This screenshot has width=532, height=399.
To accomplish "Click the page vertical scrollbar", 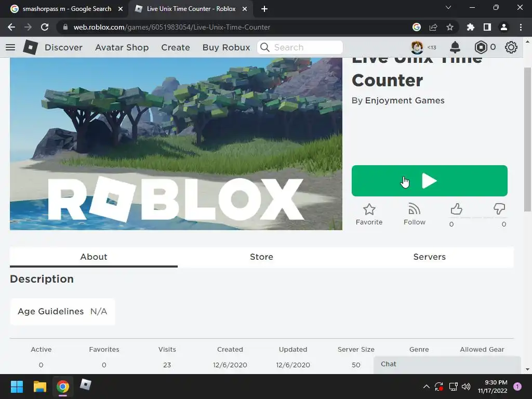I will (527, 139).
